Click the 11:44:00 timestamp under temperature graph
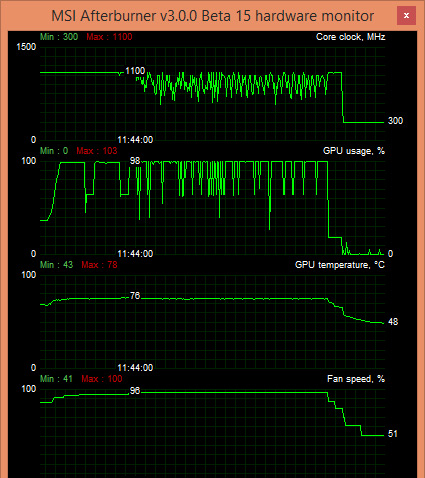 coord(135,368)
